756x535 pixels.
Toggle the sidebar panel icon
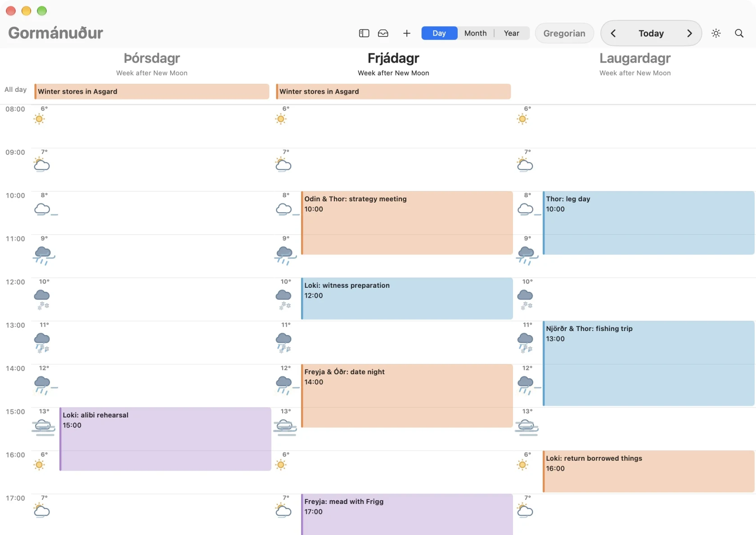click(364, 33)
